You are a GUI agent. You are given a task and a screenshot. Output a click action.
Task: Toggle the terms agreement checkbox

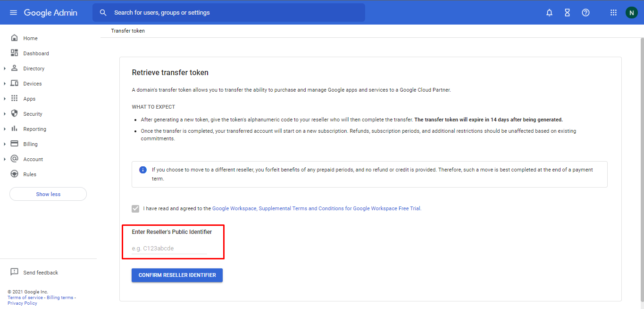click(x=136, y=208)
